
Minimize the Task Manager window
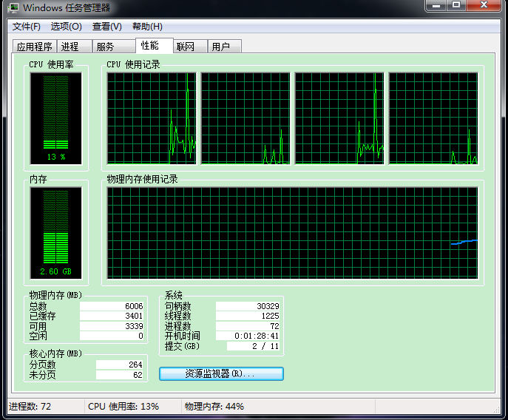coord(436,5)
